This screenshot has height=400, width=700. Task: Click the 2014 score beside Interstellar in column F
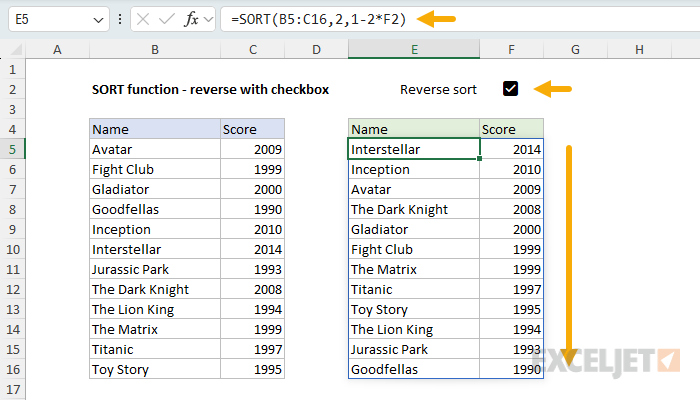click(511, 149)
